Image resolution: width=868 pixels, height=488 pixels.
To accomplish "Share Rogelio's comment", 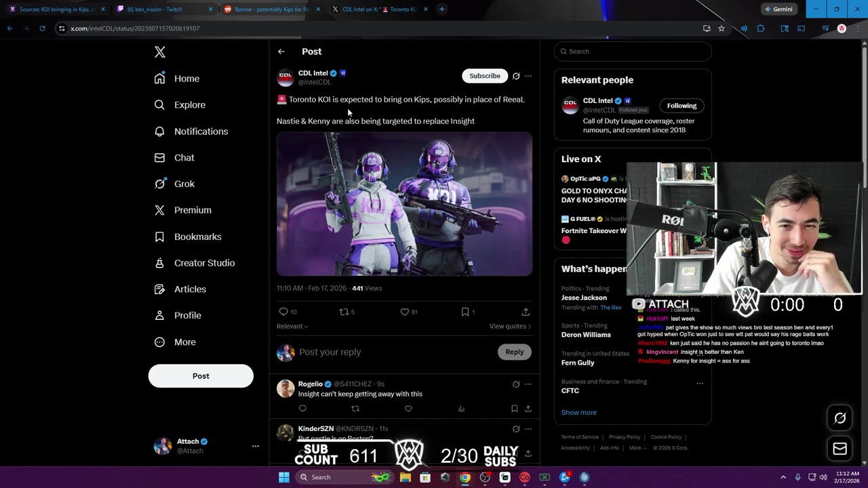I will point(528,409).
